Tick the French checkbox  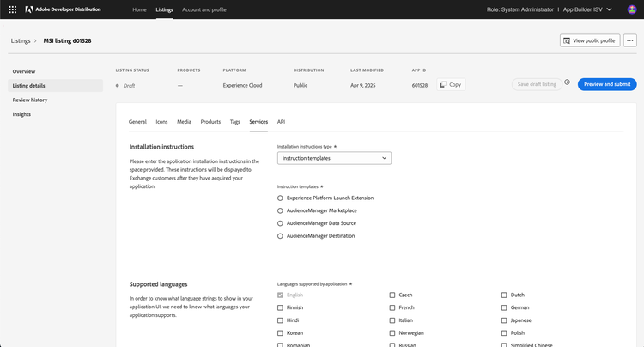[x=392, y=307]
